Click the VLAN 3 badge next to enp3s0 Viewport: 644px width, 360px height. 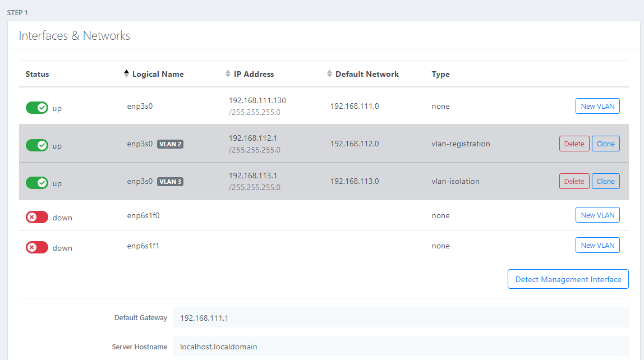coord(171,181)
